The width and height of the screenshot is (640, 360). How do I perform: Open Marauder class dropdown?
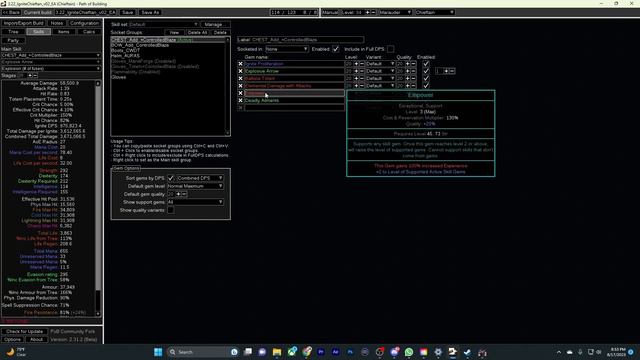tap(395, 12)
